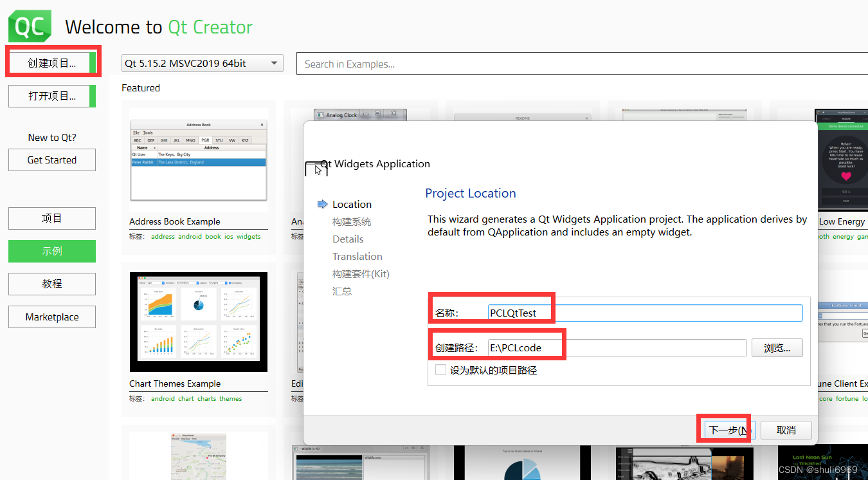Click the 'themes' tag link
868x480 pixels.
230,399
